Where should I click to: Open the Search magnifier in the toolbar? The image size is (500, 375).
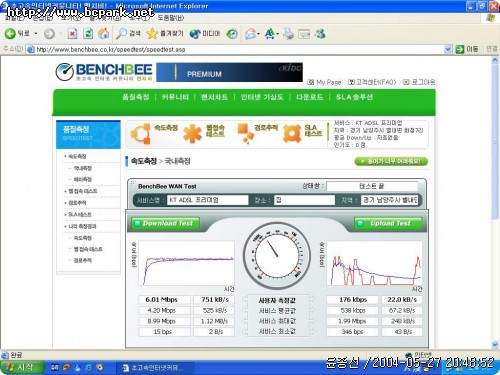click(121, 33)
